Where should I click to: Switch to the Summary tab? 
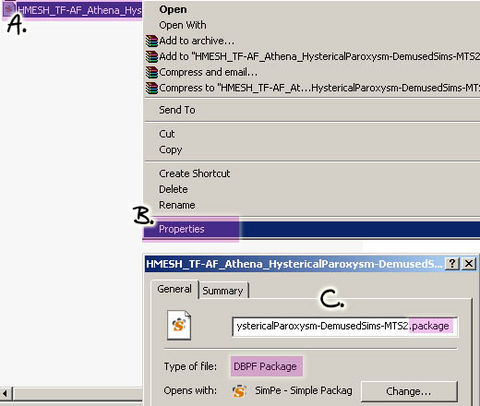click(x=223, y=291)
